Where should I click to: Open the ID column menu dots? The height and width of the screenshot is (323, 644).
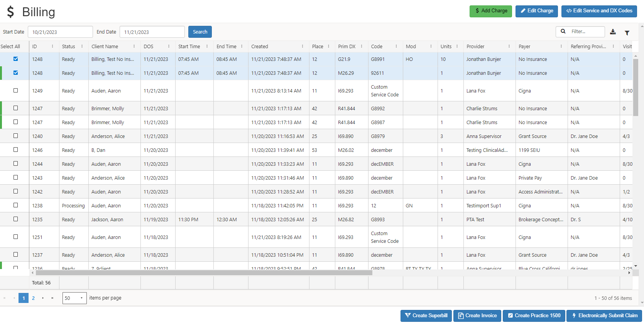click(x=52, y=46)
